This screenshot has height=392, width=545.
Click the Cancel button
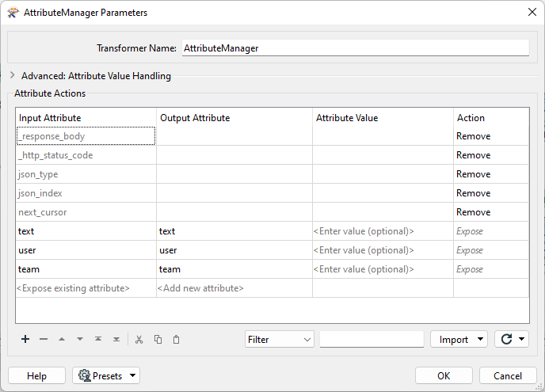pos(508,375)
